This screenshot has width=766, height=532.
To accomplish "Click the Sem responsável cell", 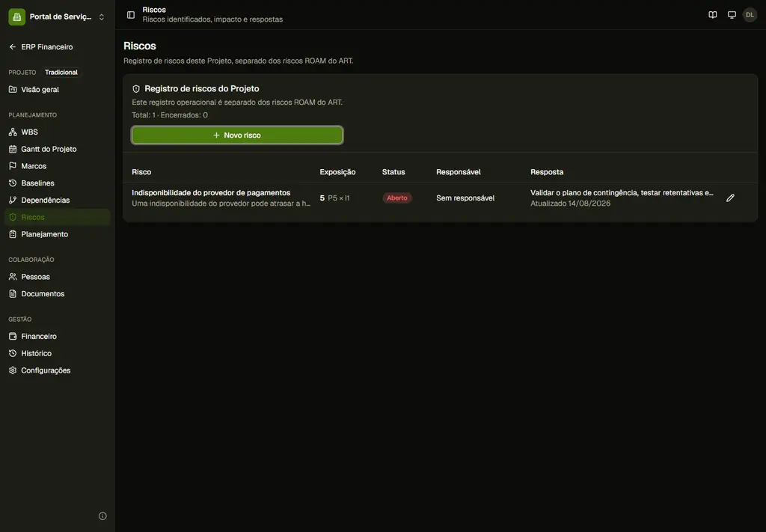I will (x=465, y=198).
